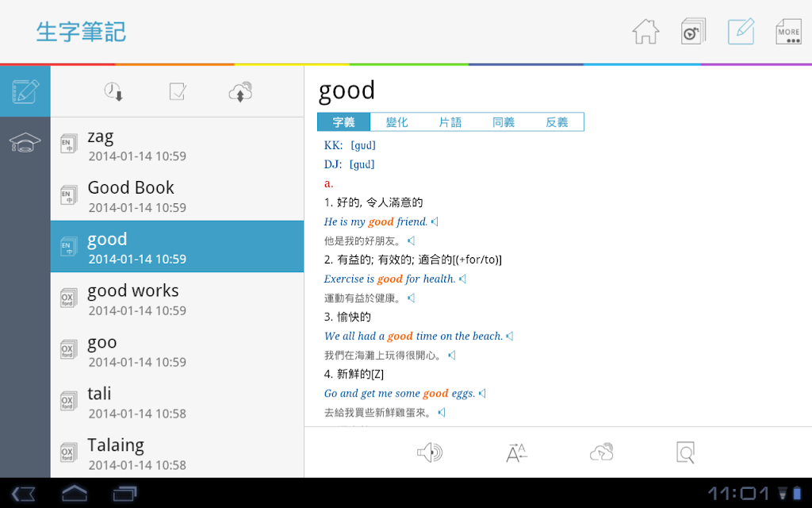Play audio for 'Exercise is good for health.'
Image resolution: width=812 pixels, height=508 pixels.
[463, 279]
